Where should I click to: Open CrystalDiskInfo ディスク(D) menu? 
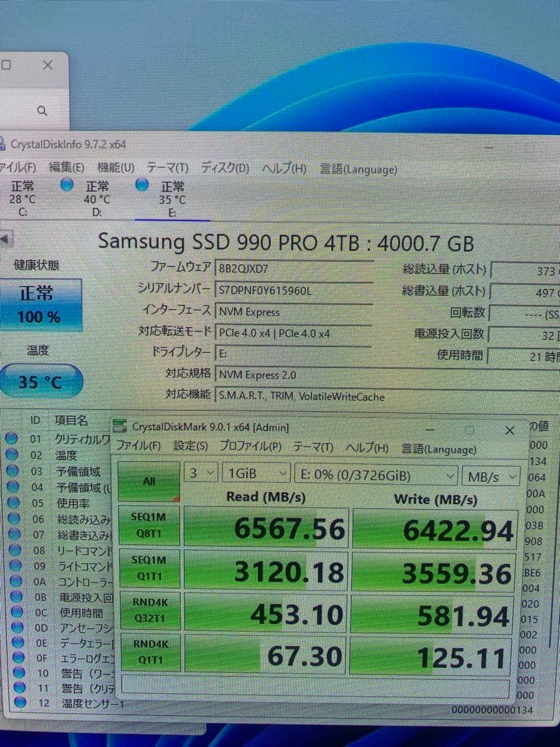pos(225,167)
